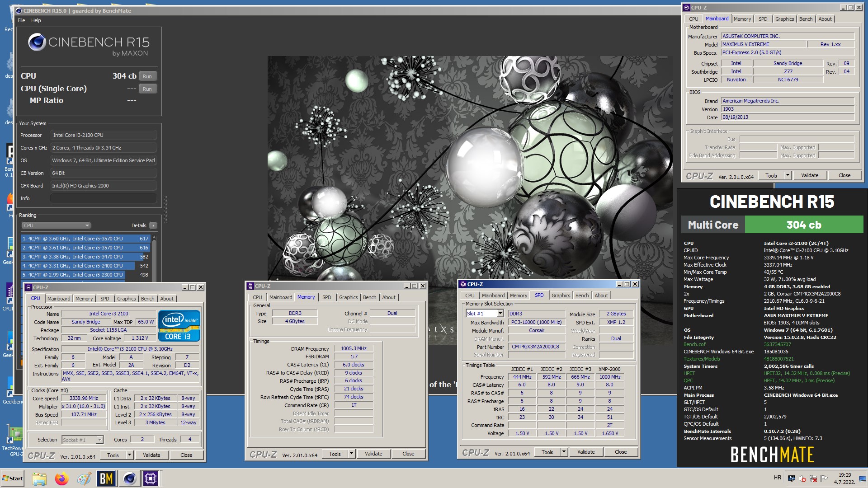
Task: Click Validate in CPU-Z Mainboard window
Action: 810,175
